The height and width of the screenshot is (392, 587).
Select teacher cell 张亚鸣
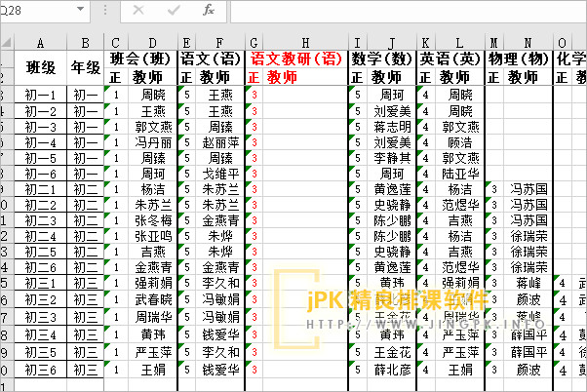coord(153,236)
